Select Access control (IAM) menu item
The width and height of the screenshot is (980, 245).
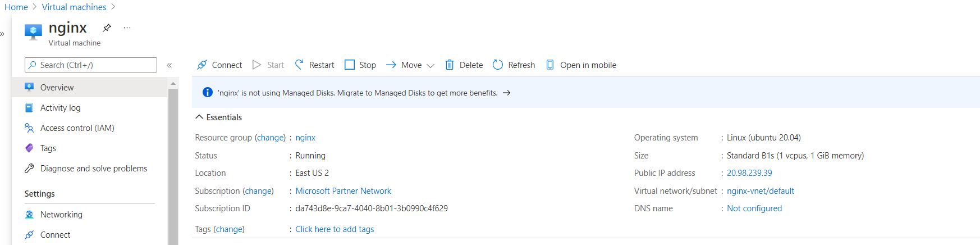[x=77, y=128]
